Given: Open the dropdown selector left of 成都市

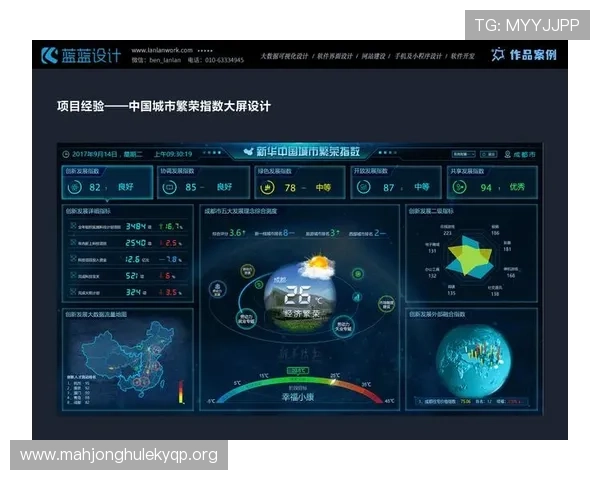Looking at the screenshot, I should click(x=463, y=154).
